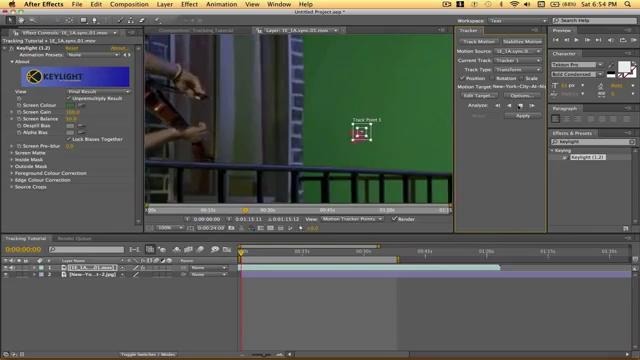This screenshot has height=360, width=640.
Task: Stop analysis in Tracker panel
Action: point(520,106)
